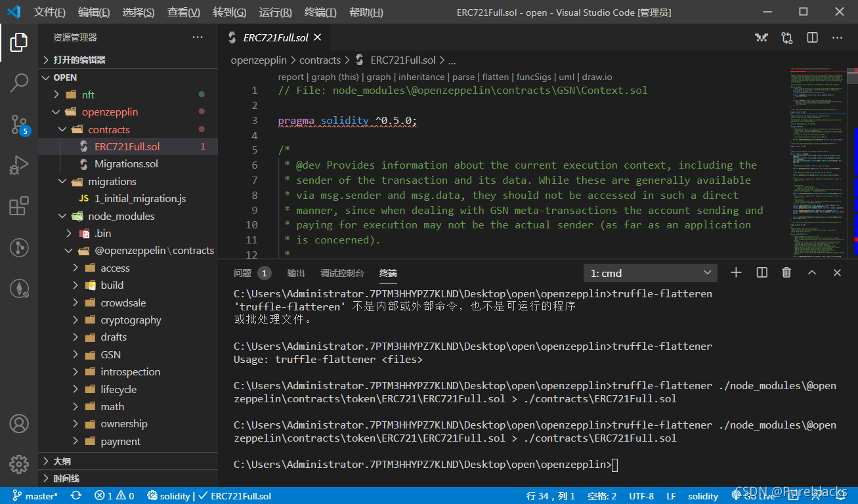Synchronize changes via status bar sync icon
The image size is (858, 504).
click(x=76, y=496)
